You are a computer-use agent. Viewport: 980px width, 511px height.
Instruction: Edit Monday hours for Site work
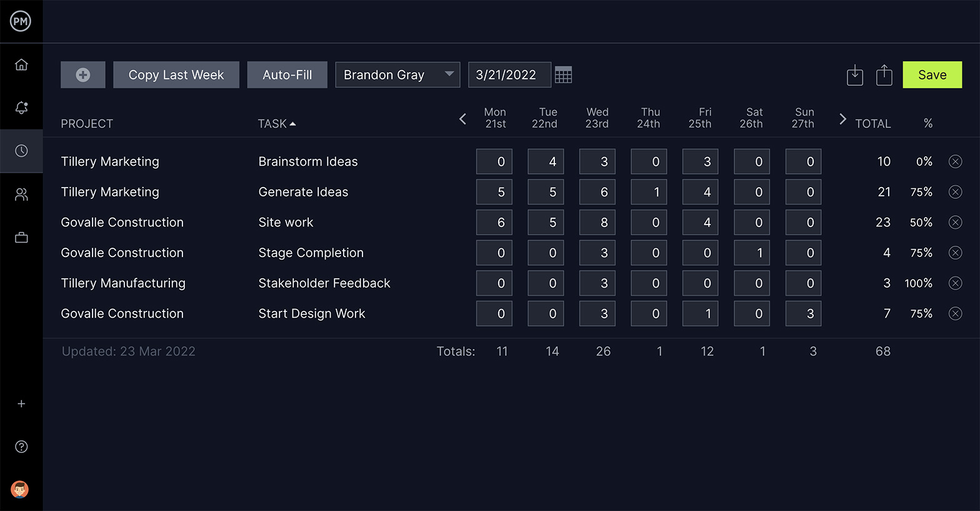[x=494, y=223]
